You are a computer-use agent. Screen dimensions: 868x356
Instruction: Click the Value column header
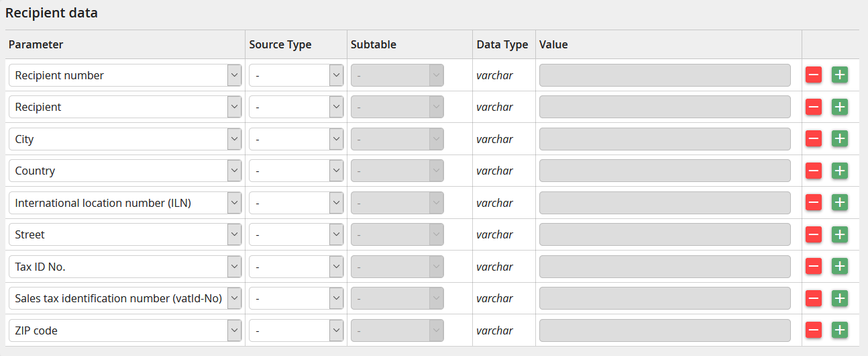point(553,44)
